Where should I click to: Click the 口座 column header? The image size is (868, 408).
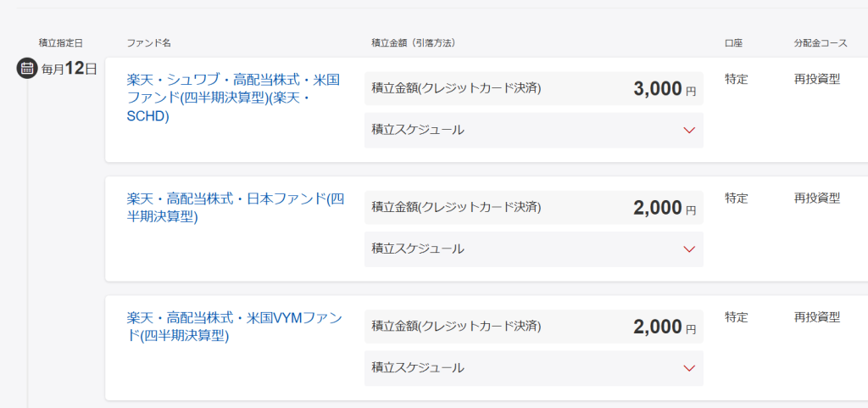click(733, 43)
